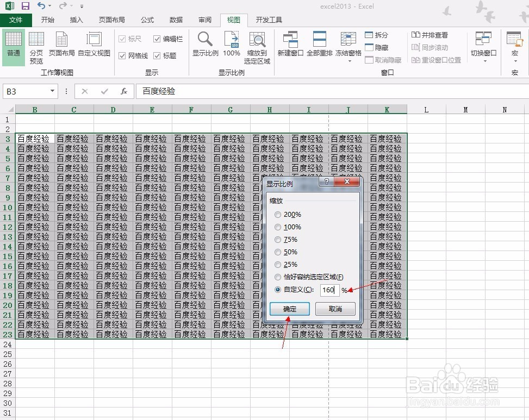
Task: Open the Name Box dropdown arrow
Action: [53, 91]
